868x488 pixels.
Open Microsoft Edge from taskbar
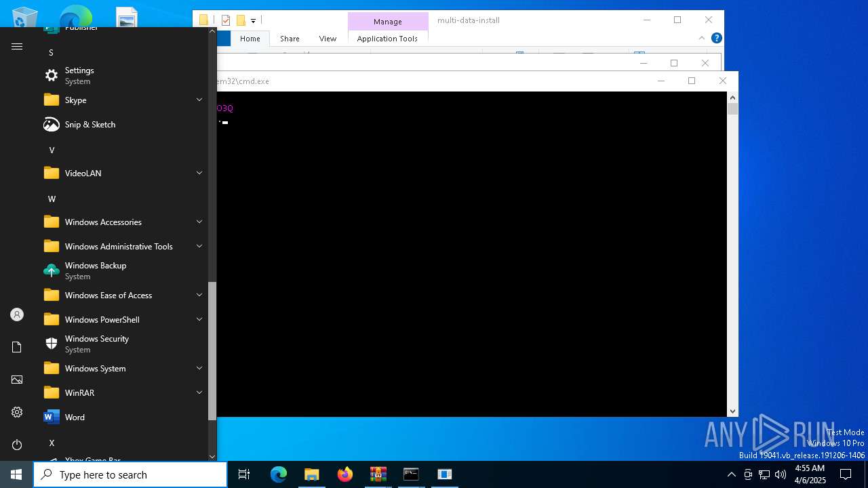(279, 474)
